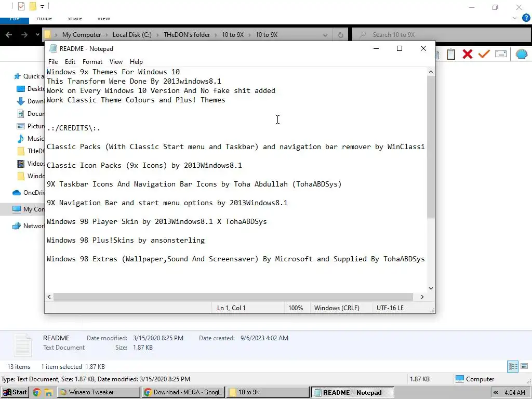Click the New folder icon in quick access toolbar

pyautogui.click(x=33, y=6)
